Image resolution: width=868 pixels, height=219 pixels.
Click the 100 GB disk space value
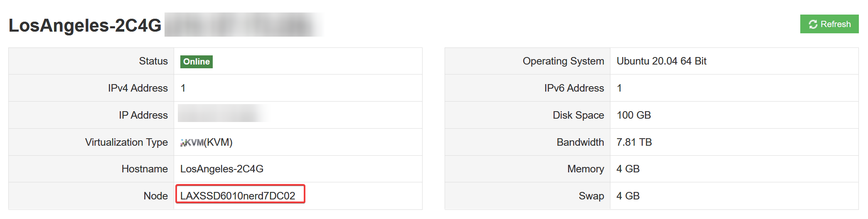tap(634, 115)
